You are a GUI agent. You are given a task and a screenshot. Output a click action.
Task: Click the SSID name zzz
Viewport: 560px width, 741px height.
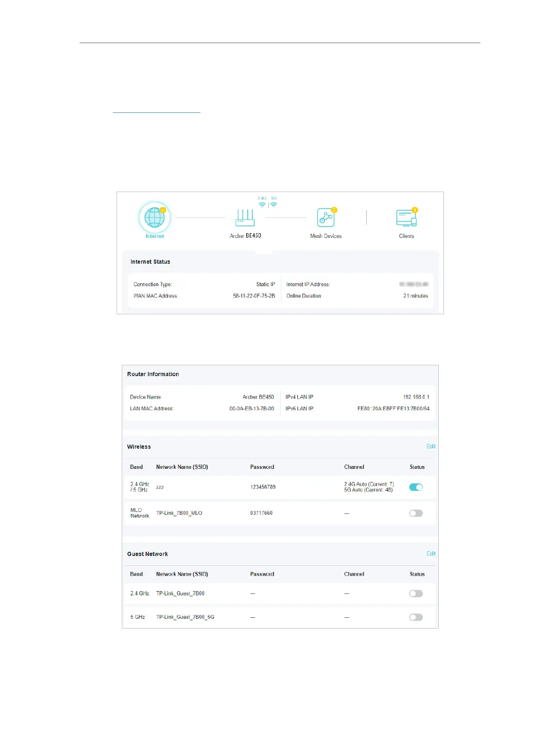[x=160, y=487]
